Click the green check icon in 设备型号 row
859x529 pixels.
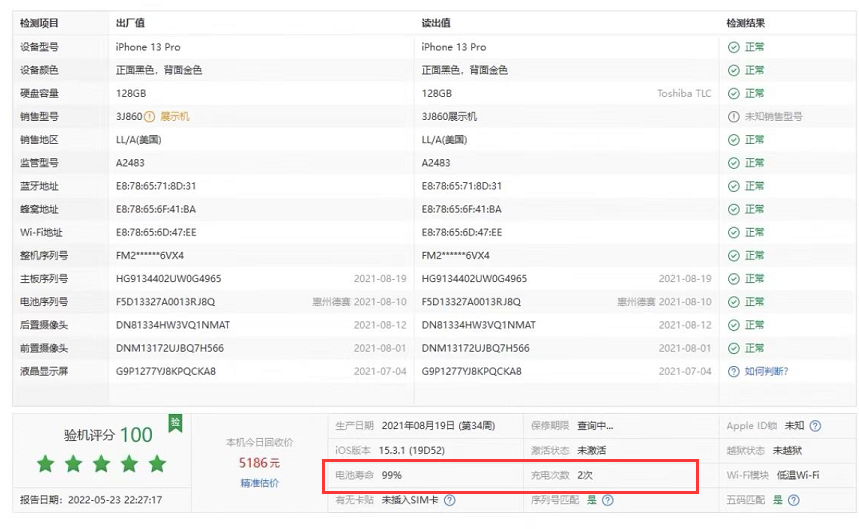(x=734, y=47)
